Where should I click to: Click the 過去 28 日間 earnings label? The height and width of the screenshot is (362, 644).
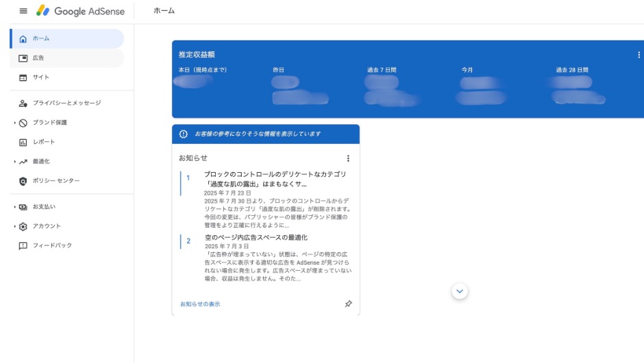click(572, 70)
